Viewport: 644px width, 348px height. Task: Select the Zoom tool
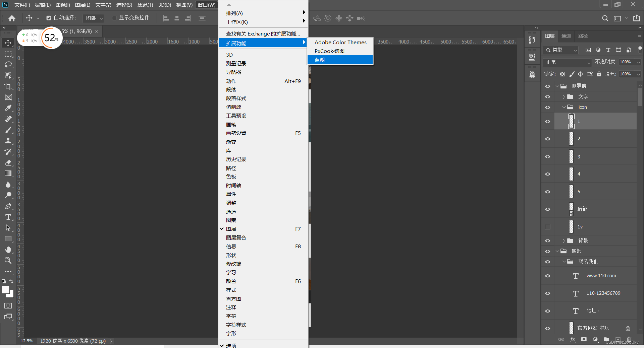(8, 261)
